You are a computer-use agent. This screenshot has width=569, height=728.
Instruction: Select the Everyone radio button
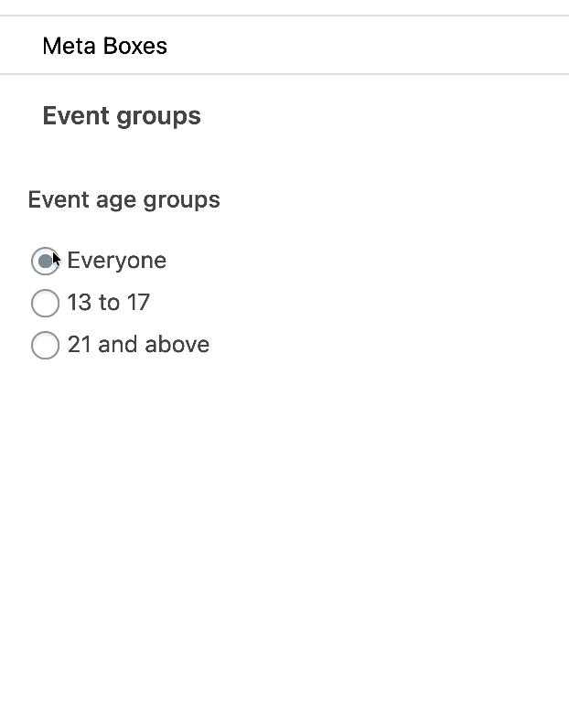click(45, 262)
